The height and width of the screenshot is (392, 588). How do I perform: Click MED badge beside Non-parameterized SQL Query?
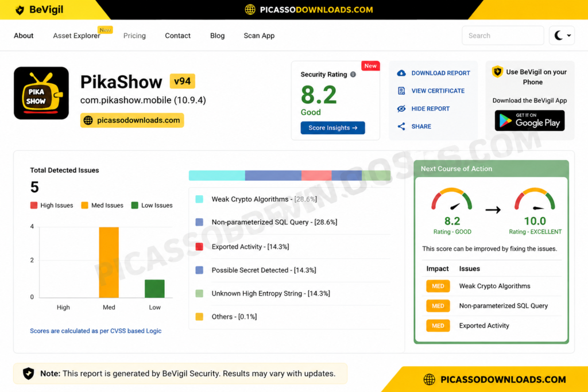point(438,306)
